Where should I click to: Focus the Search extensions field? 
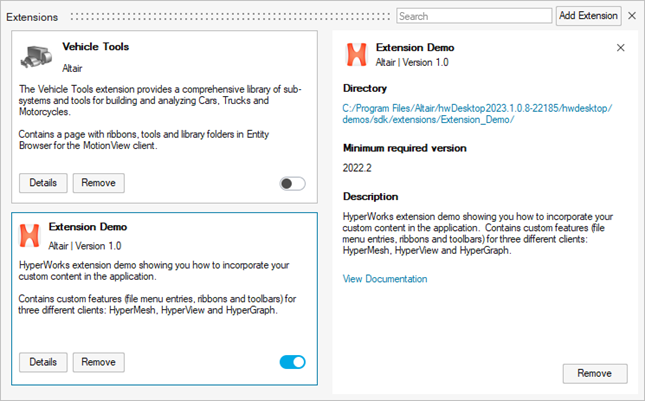(x=473, y=16)
